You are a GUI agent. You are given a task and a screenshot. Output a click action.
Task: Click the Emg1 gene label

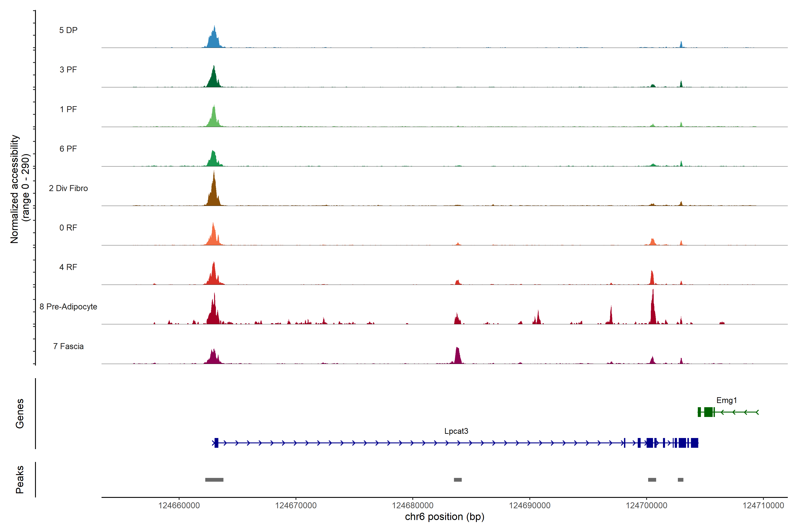726,400
